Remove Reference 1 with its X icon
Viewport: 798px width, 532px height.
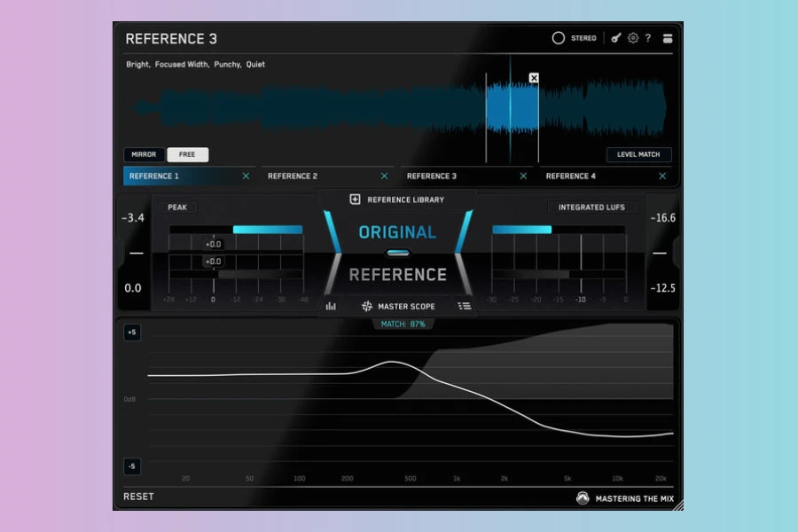pos(246,176)
